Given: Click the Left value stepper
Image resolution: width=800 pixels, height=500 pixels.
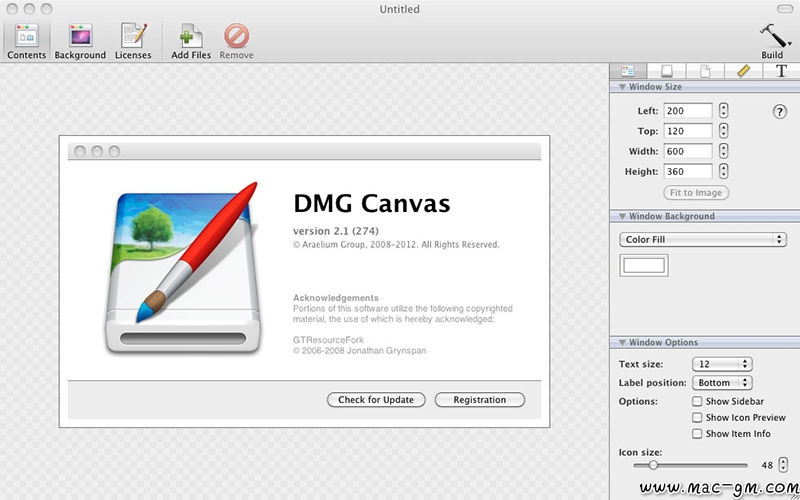Looking at the screenshot, I should click(723, 111).
